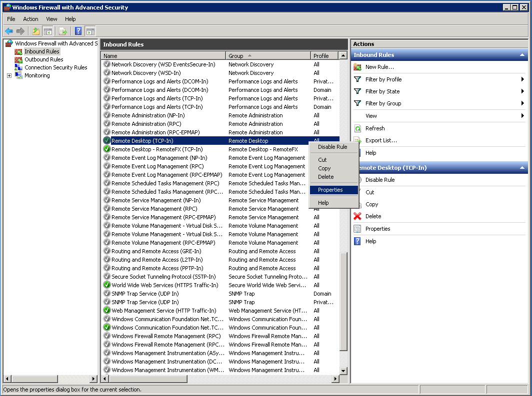Viewport: 532px width, 396px height.
Task: Click the Filter by Profile funnel icon
Action: [357, 79]
